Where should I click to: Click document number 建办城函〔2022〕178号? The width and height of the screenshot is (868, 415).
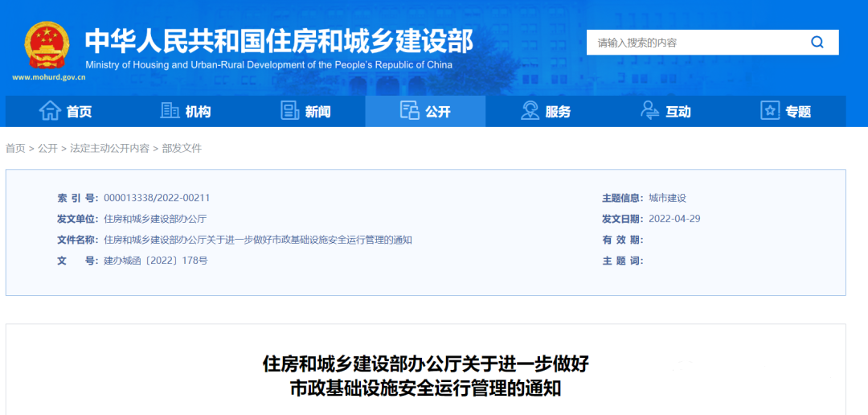click(156, 261)
